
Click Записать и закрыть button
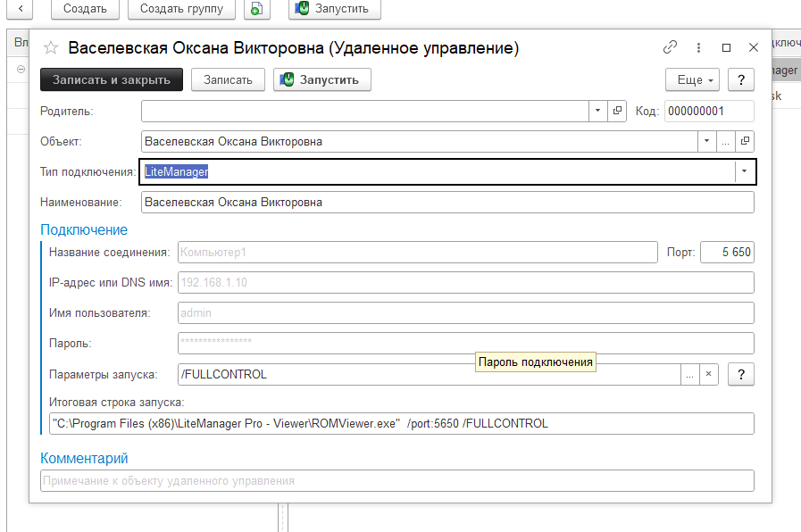click(x=111, y=79)
